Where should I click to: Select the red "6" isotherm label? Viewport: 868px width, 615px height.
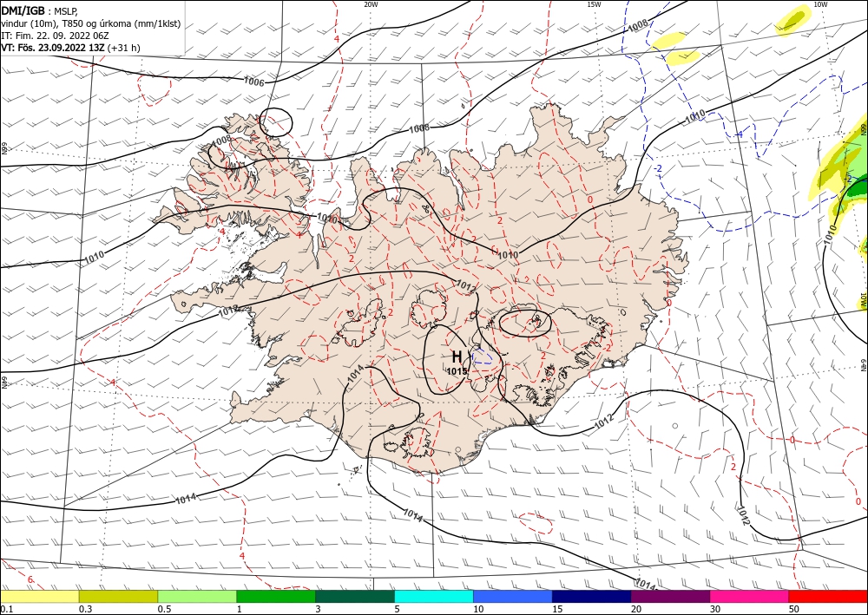tap(30, 579)
